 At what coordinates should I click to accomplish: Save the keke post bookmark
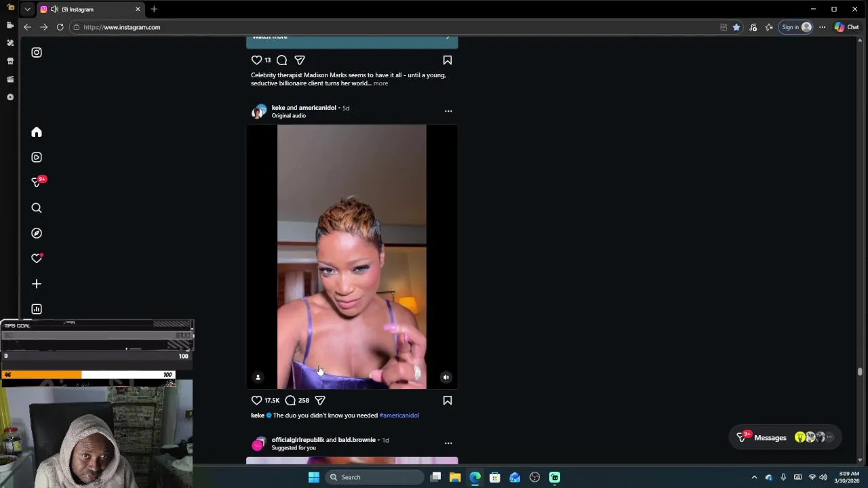click(x=448, y=401)
